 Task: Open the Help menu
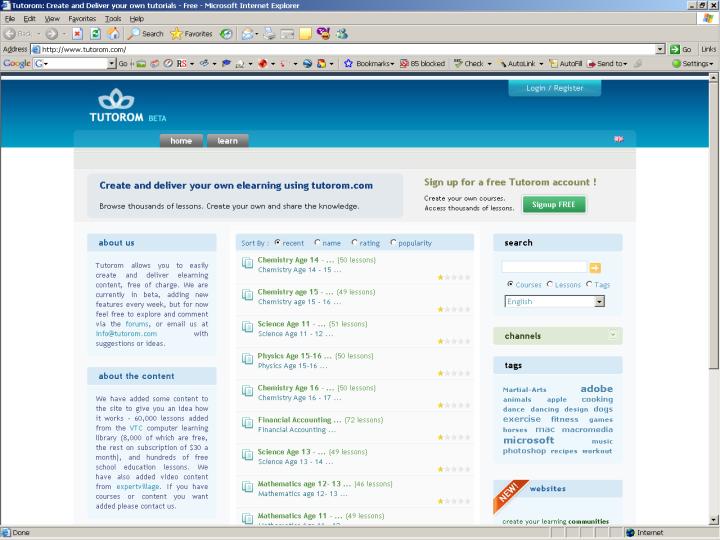(x=137, y=19)
